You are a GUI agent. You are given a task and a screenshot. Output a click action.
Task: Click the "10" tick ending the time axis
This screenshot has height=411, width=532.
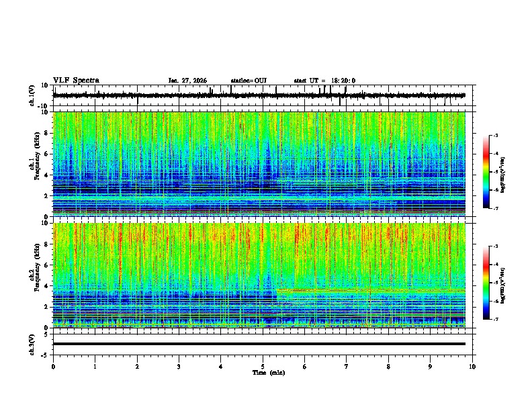472,367
